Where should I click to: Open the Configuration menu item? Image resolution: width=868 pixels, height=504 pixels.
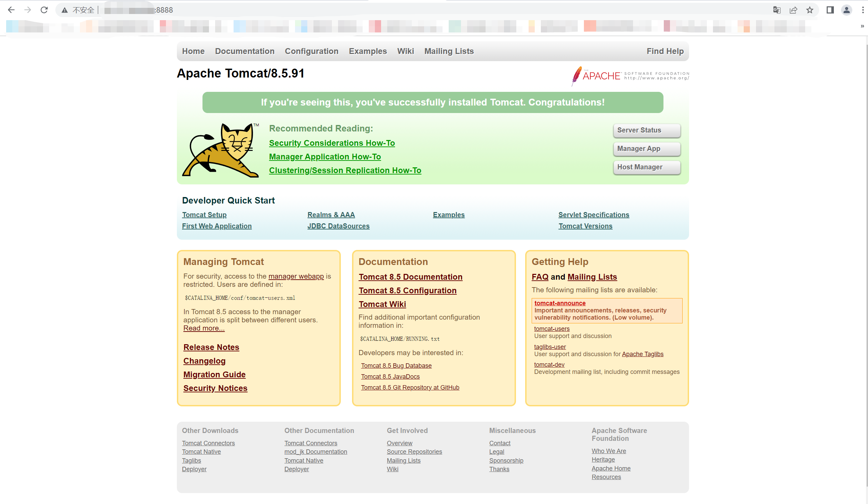[x=311, y=51]
